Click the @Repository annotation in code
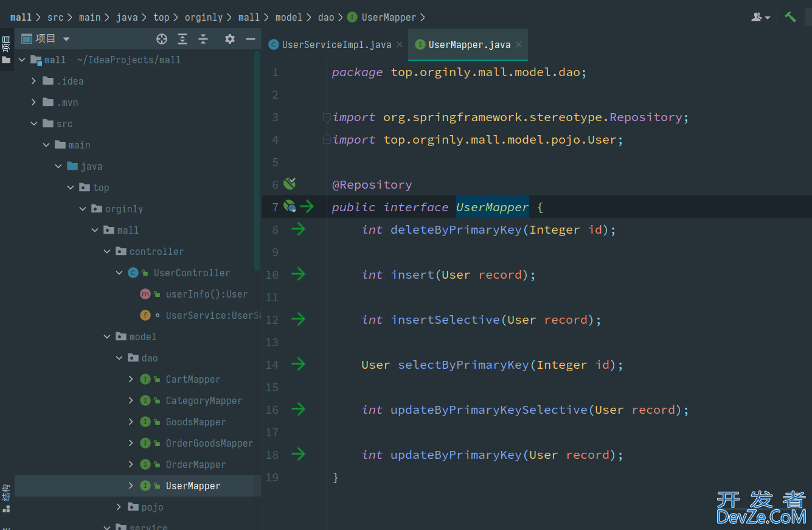This screenshot has width=812, height=530. point(372,184)
